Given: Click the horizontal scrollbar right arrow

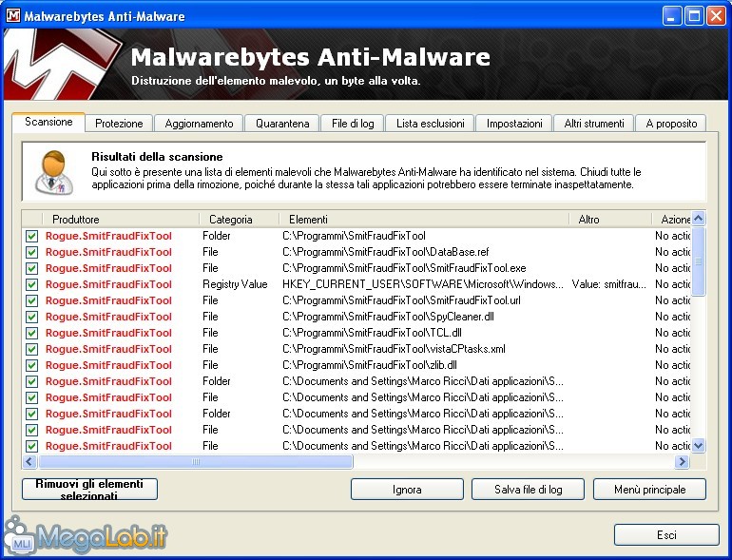Looking at the screenshot, I should (x=682, y=462).
